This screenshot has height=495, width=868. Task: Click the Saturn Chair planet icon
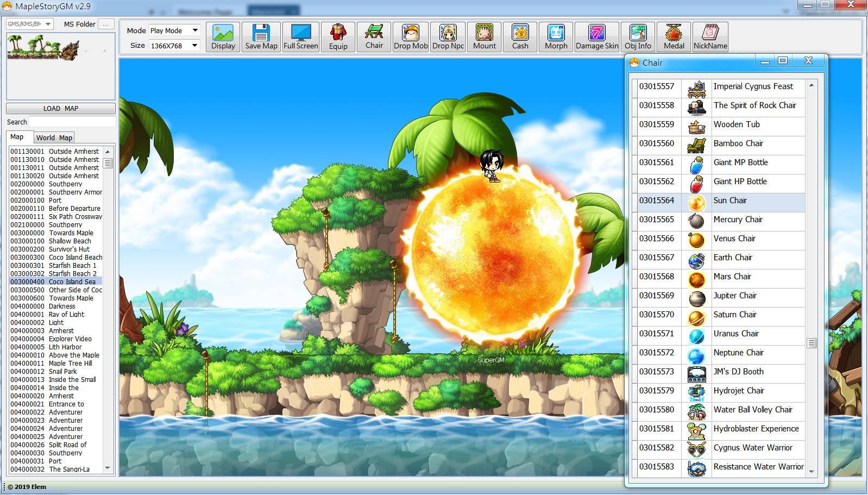[696, 317]
